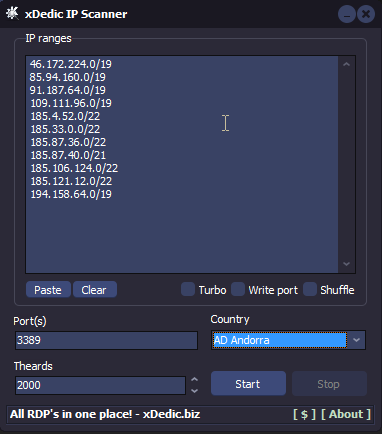
Task: Focus the Port(s) field showing 3389
Action: coord(106,340)
